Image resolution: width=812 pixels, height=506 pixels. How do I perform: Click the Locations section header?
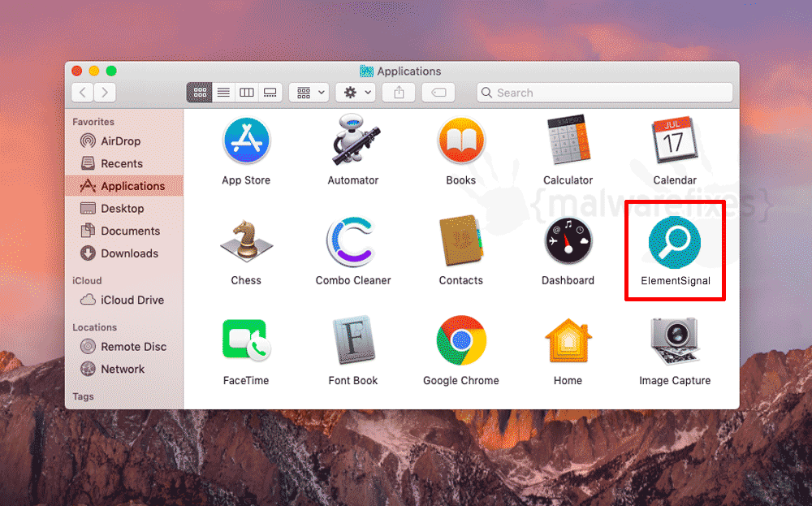coord(95,327)
